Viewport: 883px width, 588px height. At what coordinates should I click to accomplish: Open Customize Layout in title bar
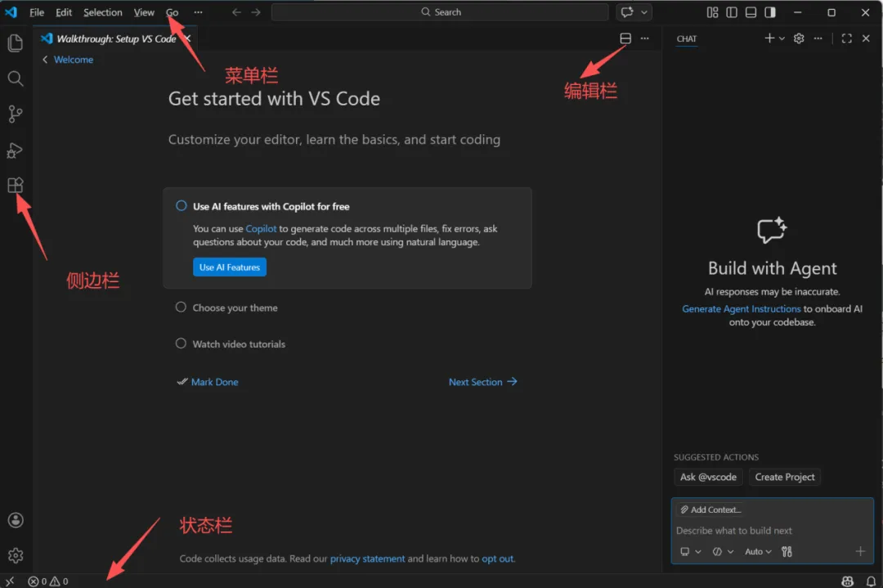click(712, 11)
